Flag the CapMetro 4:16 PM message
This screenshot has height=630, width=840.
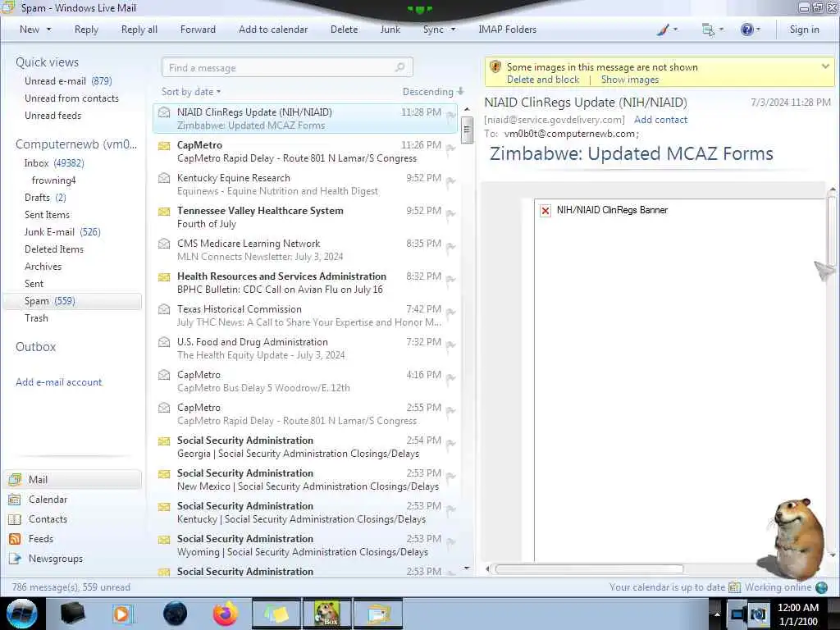pyautogui.click(x=450, y=378)
